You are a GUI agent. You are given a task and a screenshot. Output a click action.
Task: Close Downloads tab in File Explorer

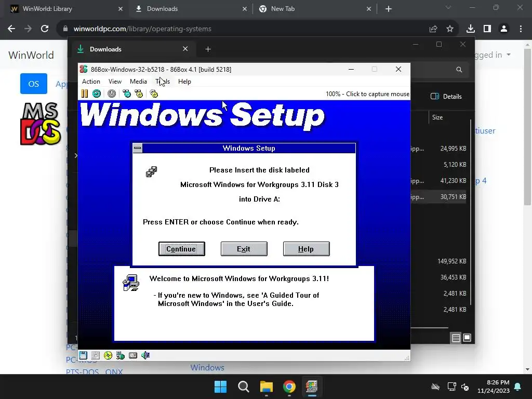pyautogui.click(x=185, y=49)
